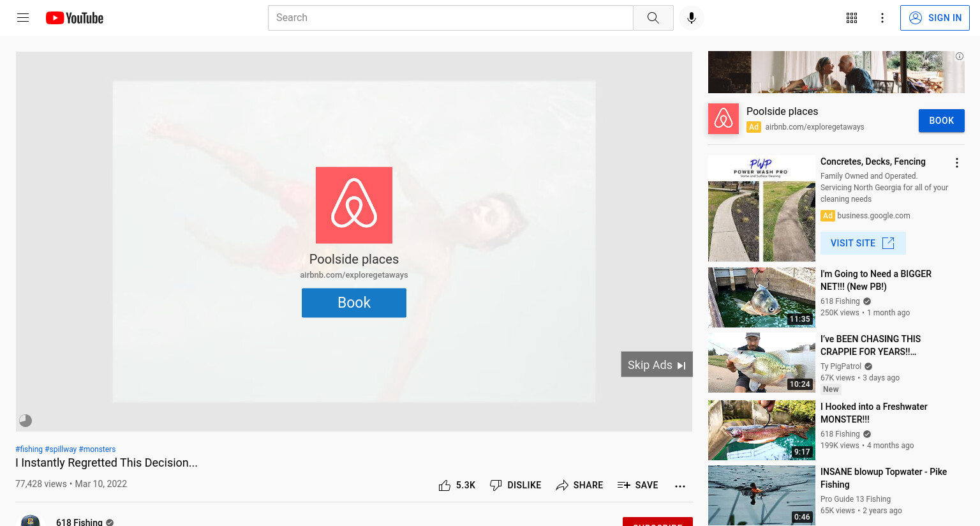Click the Airbnb banner image ad
Viewport: 980px width, 526px height.
pos(836,72)
